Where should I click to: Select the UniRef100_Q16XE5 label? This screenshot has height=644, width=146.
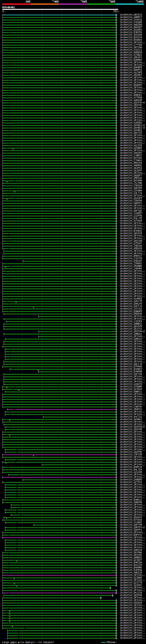[x=131, y=198]
